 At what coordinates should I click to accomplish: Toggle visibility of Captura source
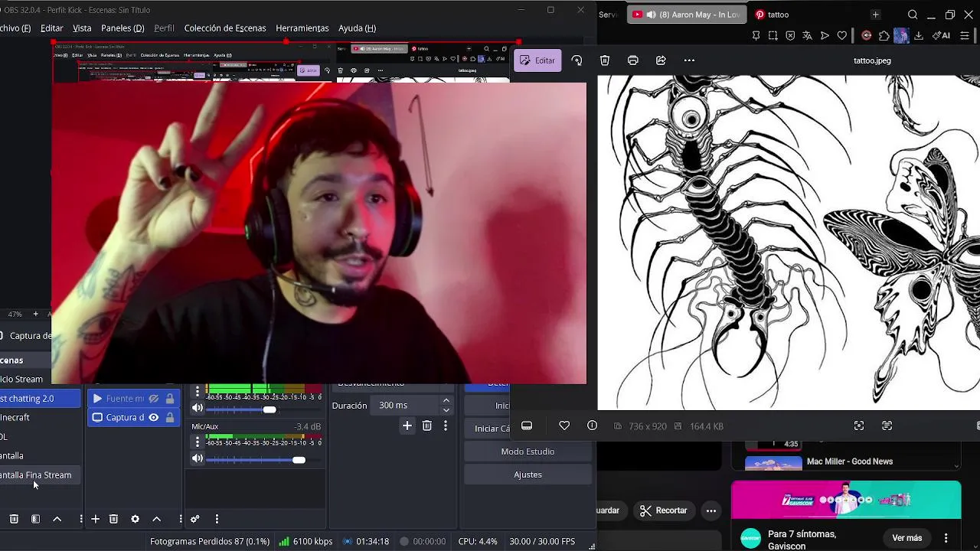[154, 418]
